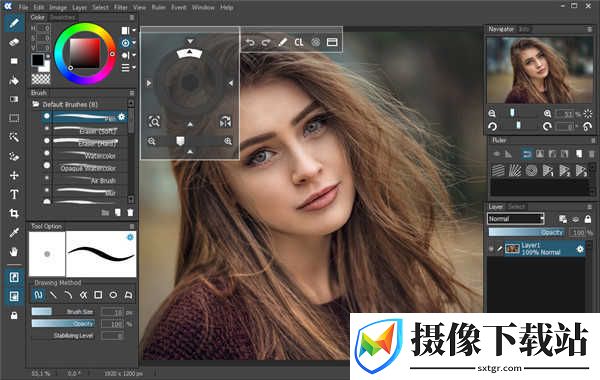Select the Pen tool in left toolbar
600x380 pixels.
14,24
